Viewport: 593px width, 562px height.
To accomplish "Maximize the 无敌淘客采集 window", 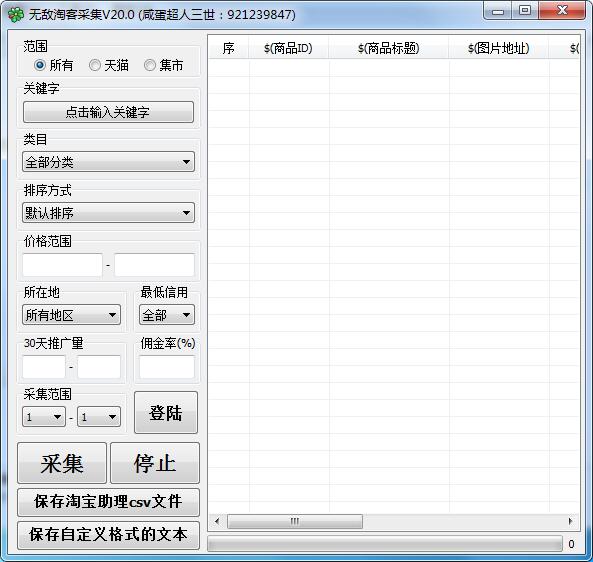I will (525, 10).
